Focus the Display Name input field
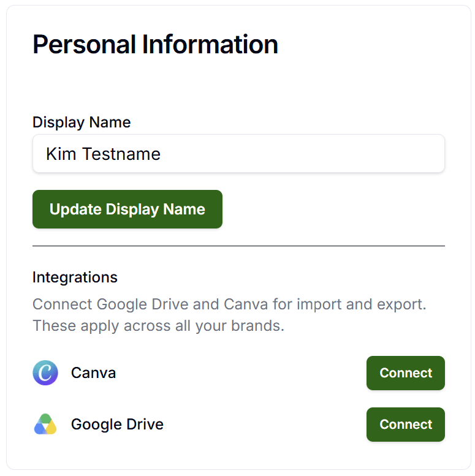 click(x=238, y=154)
